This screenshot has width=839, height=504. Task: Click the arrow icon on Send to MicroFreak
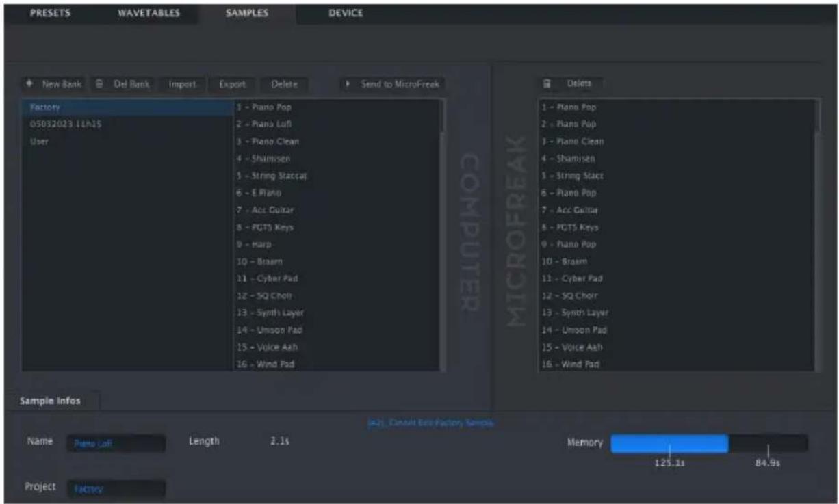pos(349,84)
